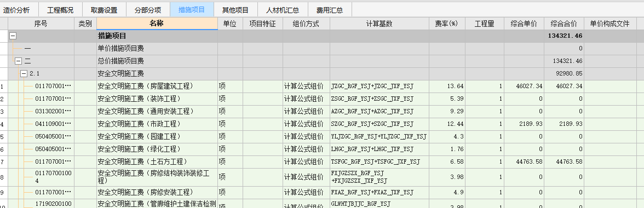Click the 组价方式 column header
Viewport: 644px width, 208px height.
pyautogui.click(x=307, y=24)
